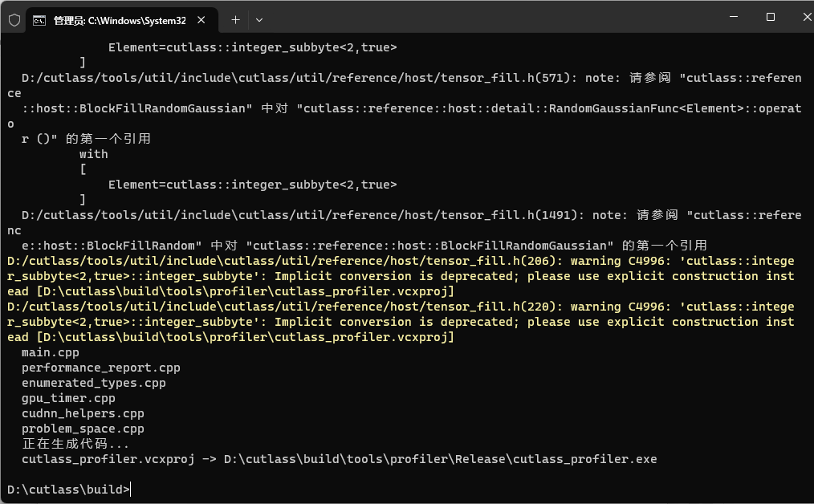Minimize the terminal window
The image size is (814, 504).
point(734,17)
